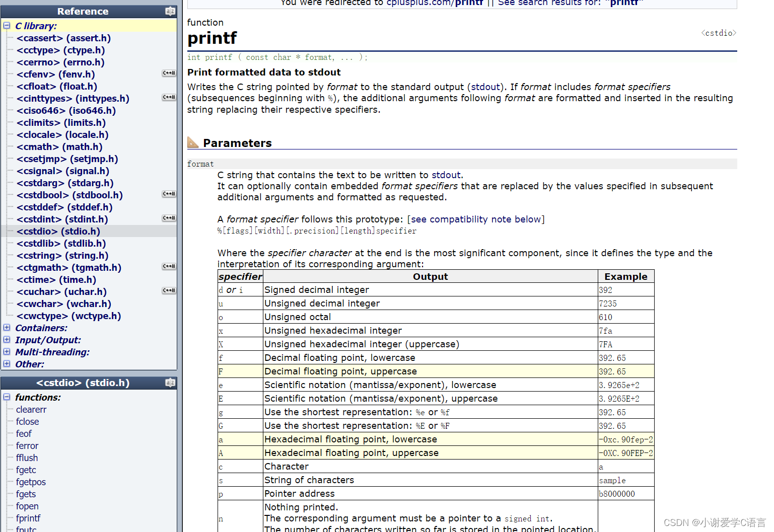The height and width of the screenshot is (532, 774).
Task: Expand the Input/Output tree section
Action: pos(7,339)
